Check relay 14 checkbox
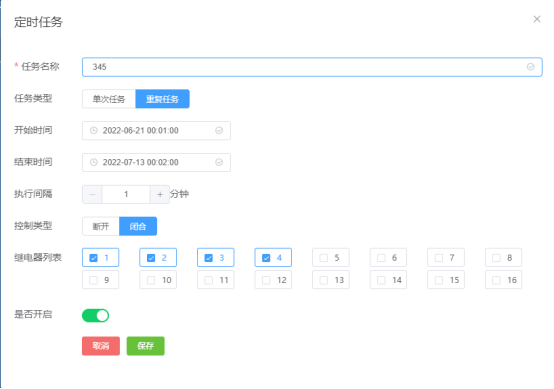This screenshot has height=389, width=554. [381, 280]
